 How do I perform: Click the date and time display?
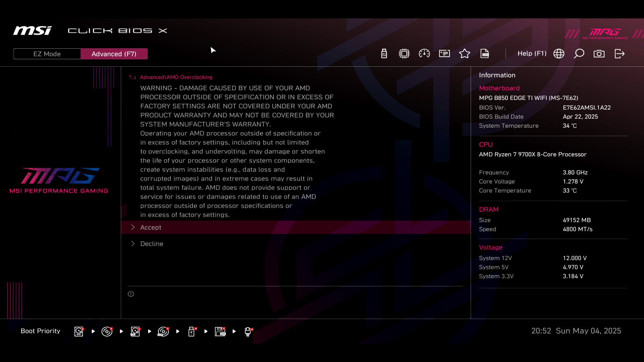576,331
